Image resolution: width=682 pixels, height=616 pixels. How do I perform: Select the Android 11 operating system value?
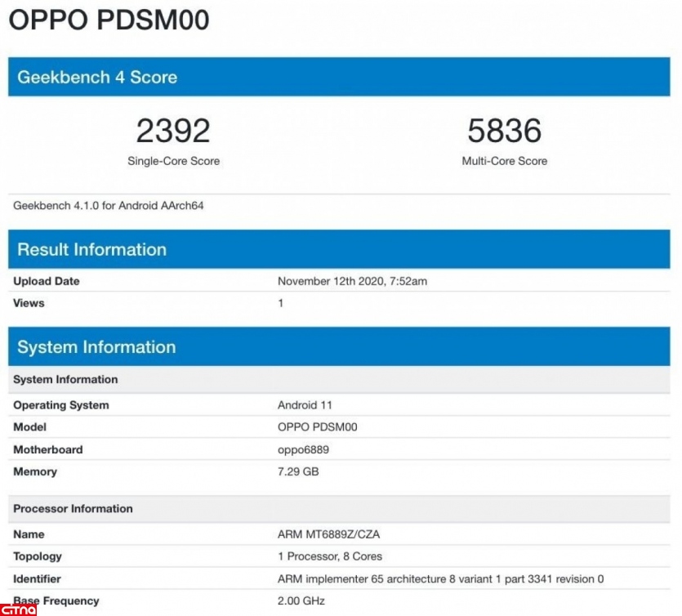pyautogui.click(x=305, y=405)
